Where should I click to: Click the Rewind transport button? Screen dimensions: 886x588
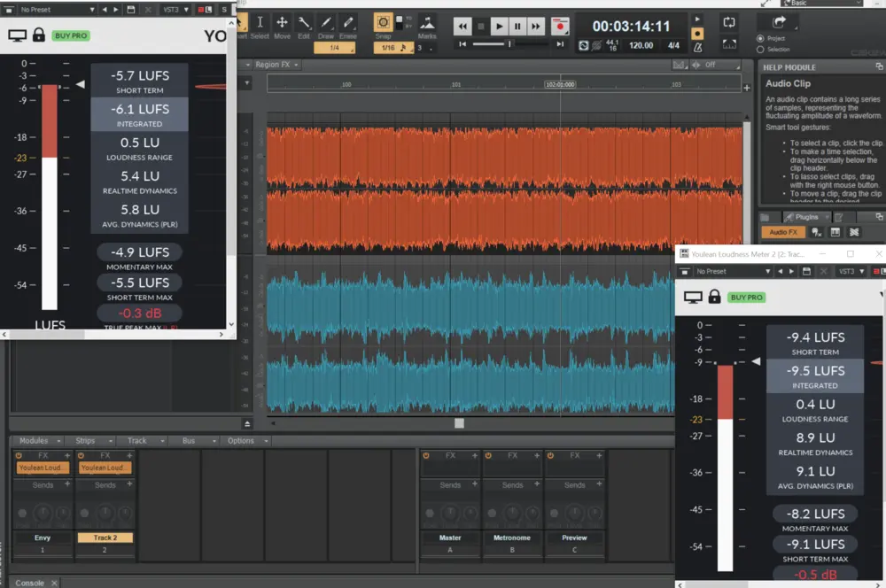[x=462, y=26]
